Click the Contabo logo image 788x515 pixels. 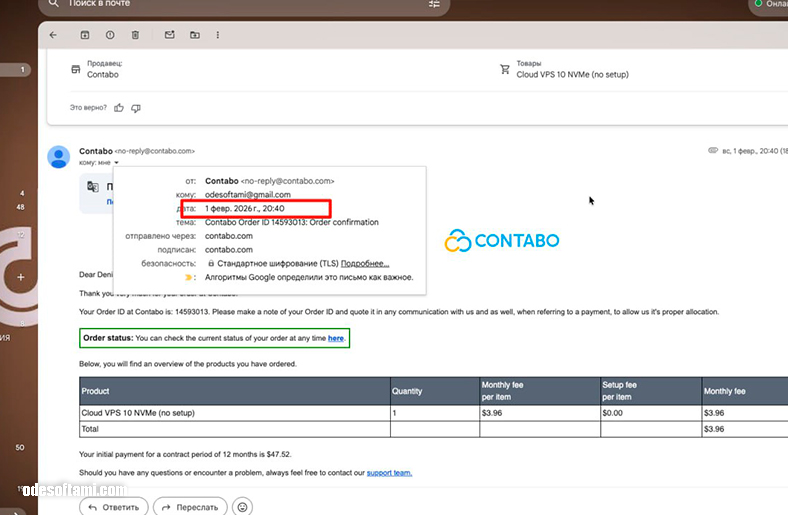coord(502,241)
